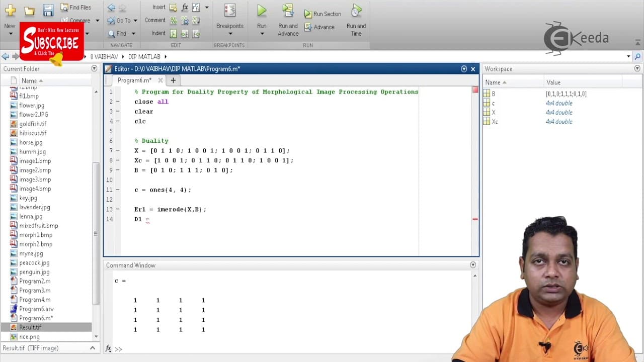Set a breakpoint at line 13 dash

117,209
